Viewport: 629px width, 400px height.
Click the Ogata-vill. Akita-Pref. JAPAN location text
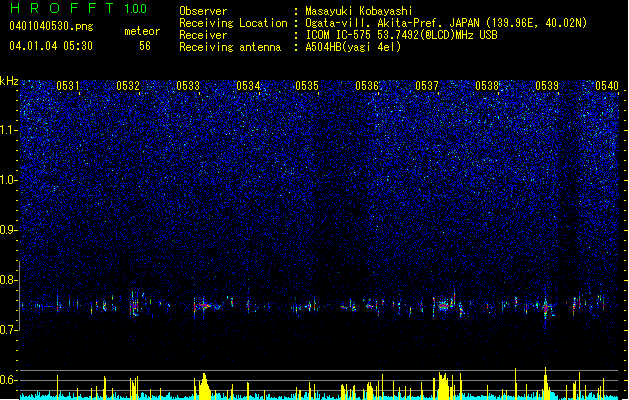[x=446, y=23]
